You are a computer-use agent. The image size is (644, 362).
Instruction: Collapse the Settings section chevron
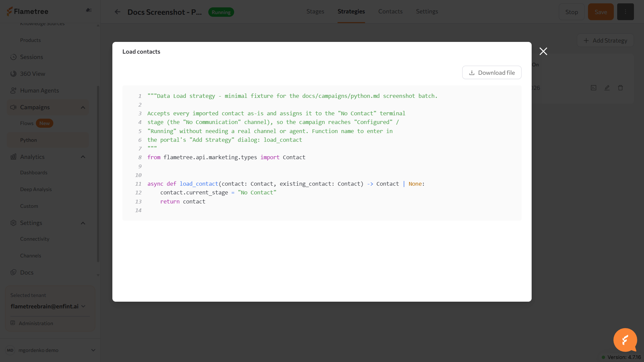click(x=83, y=223)
